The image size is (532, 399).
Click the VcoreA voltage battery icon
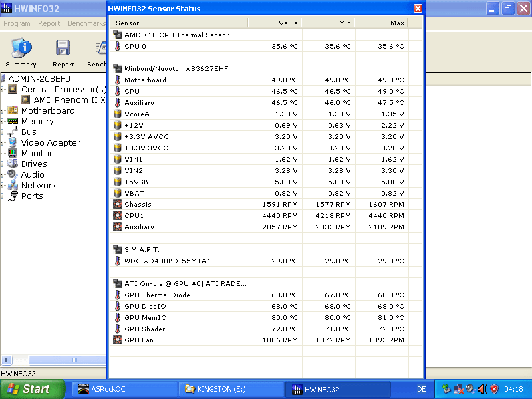coord(118,114)
